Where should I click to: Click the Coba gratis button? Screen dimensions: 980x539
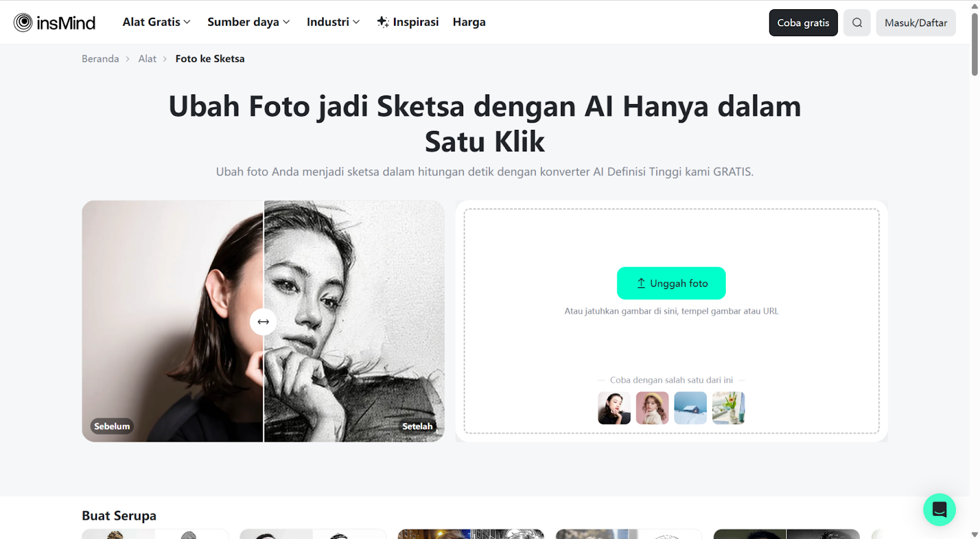tap(803, 23)
